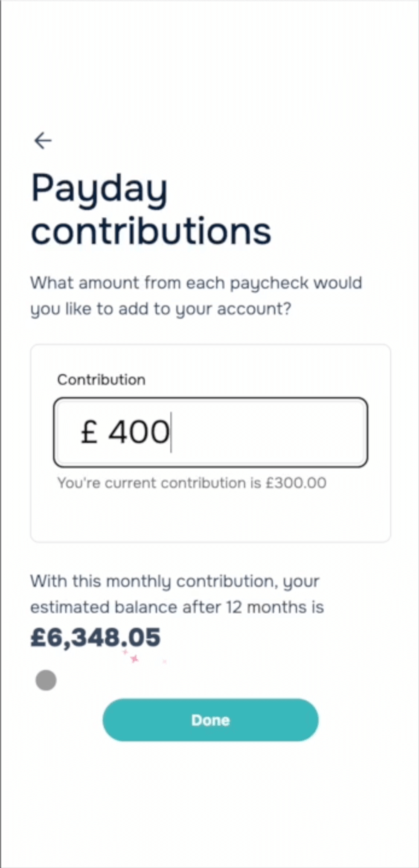Image resolution: width=419 pixels, height=868 pixels.
Task: Tap the gray circle indicator above Done
Action: pos(46,680)
